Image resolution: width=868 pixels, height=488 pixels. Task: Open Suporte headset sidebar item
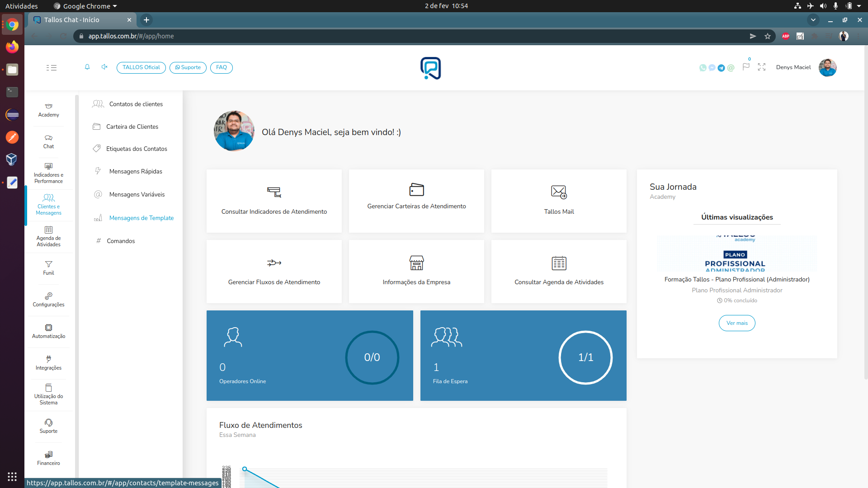coord(48,427)
